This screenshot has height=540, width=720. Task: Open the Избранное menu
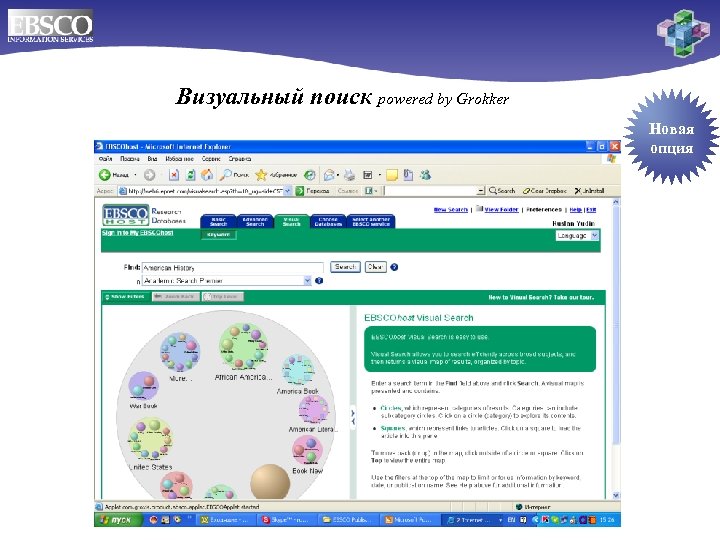(x=180, y=158)
